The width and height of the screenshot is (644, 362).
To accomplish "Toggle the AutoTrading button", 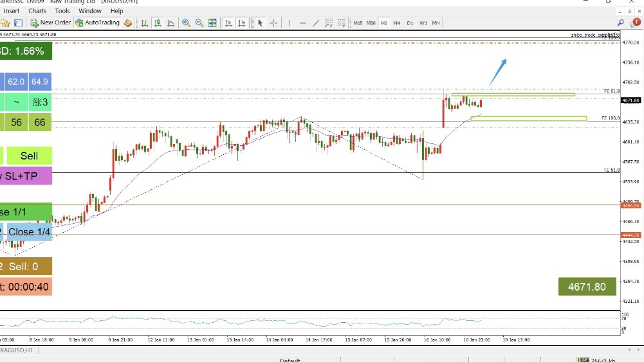I will (x=97, y=23).
